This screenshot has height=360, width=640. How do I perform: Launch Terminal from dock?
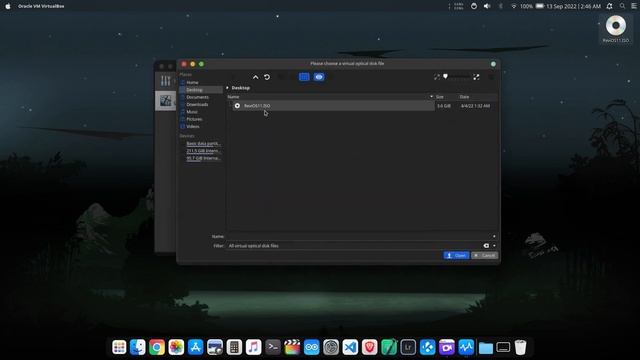point(273,347)
